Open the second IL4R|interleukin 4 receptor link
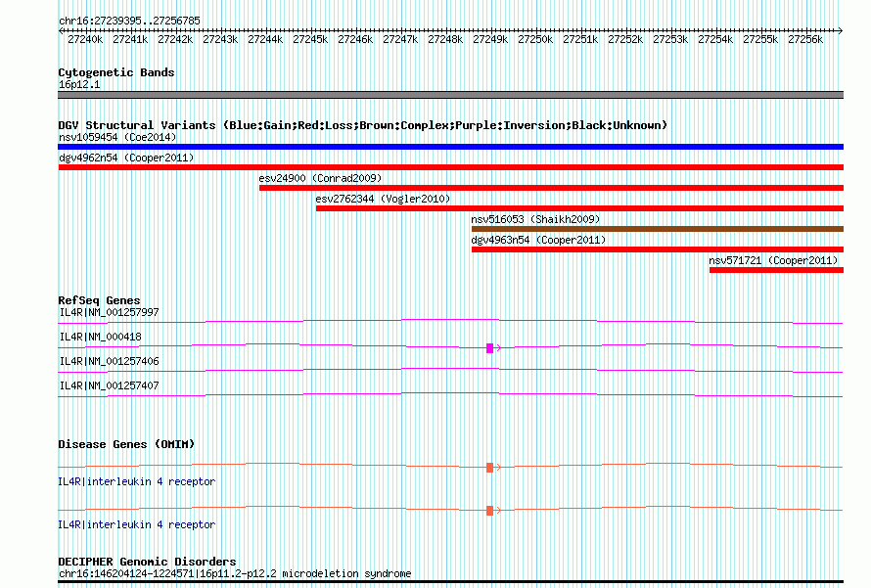 coord(136,524)
